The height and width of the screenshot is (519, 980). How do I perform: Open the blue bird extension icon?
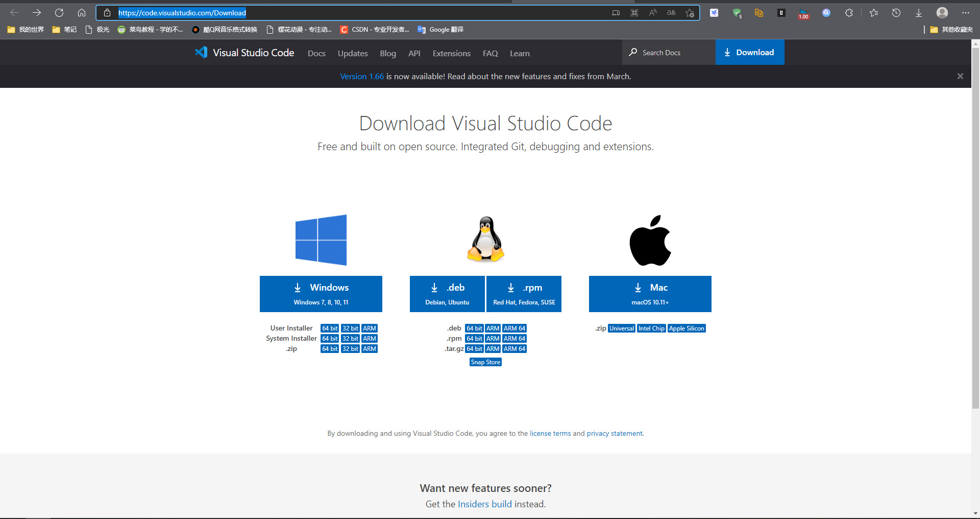714,13
